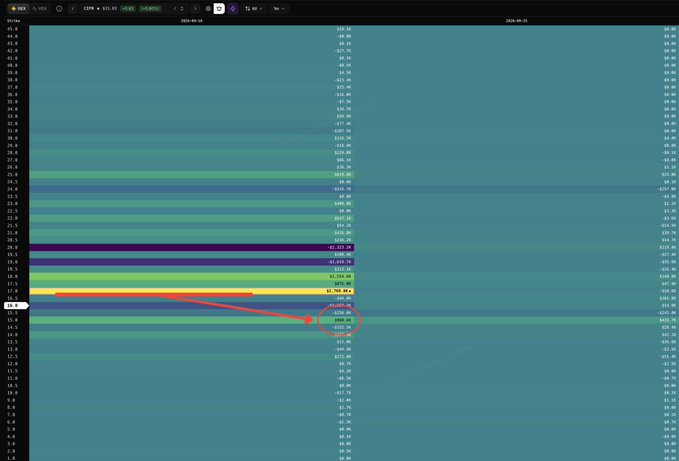
Task: Click the yellow bar at strike 17.0
Action: point(191,291)
